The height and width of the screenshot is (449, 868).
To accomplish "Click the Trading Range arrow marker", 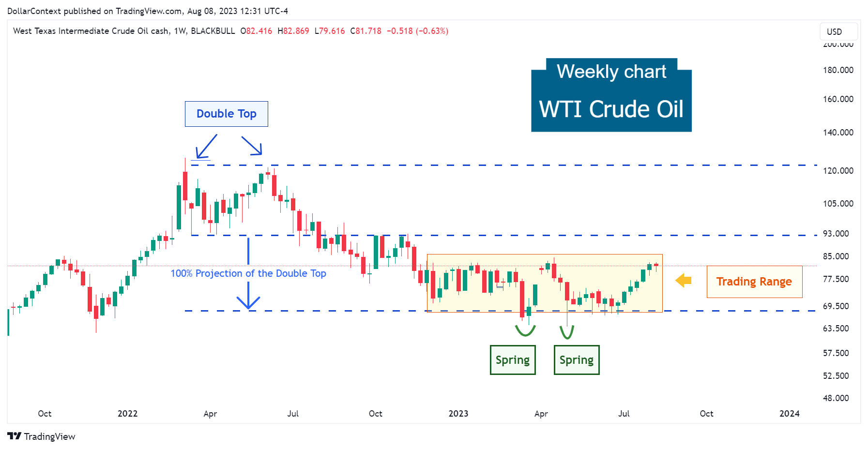I will pos(683,280).
